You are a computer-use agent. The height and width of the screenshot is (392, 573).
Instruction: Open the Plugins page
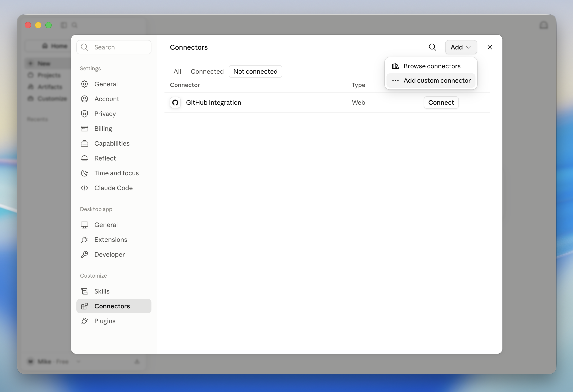coord(114,321)
